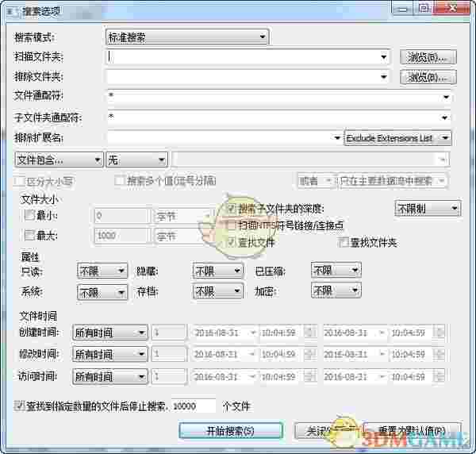Open the 无 dropdown beside 文件包含
Screen dimensions: 476x454
[x=136, y=160]
